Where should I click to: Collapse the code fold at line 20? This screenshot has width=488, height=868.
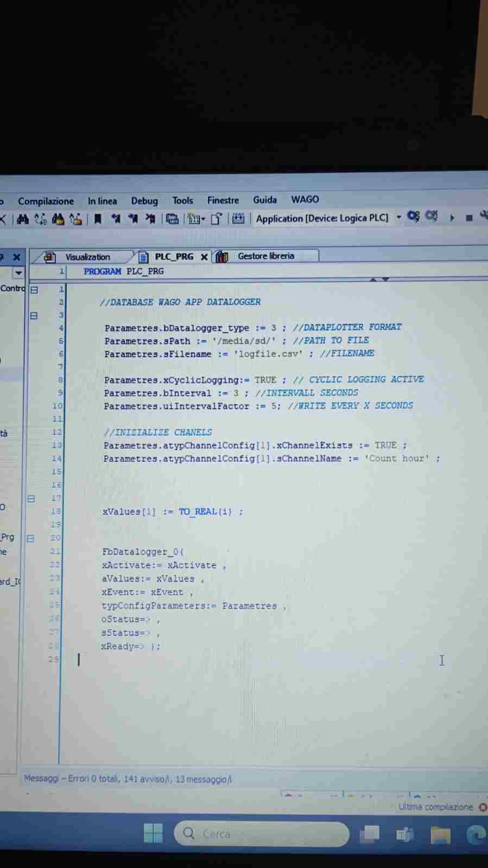click(30, 538)
